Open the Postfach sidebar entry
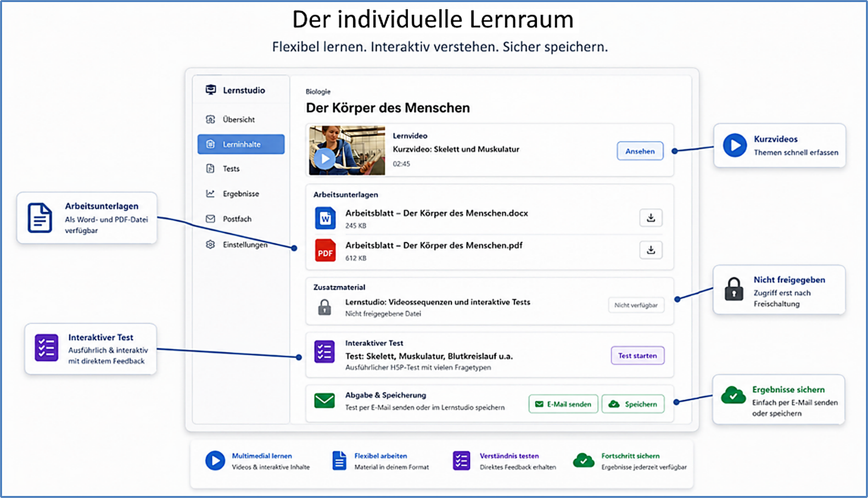The width and height of the screenshot is (868, 498). (x=241, y=219)
